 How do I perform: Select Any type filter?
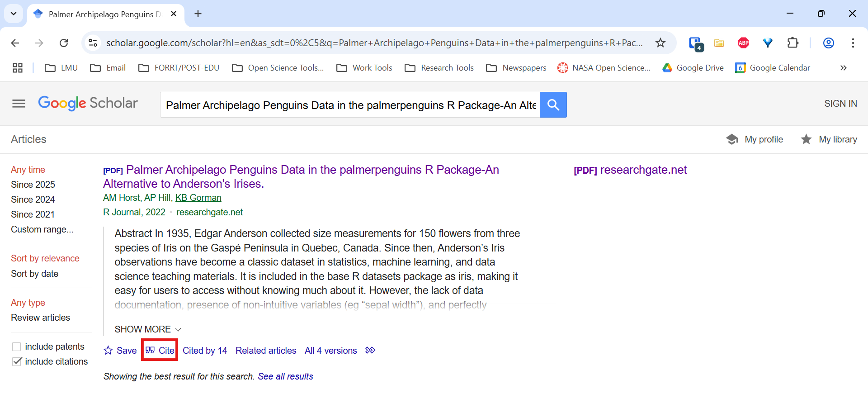[x=28, y=303]
